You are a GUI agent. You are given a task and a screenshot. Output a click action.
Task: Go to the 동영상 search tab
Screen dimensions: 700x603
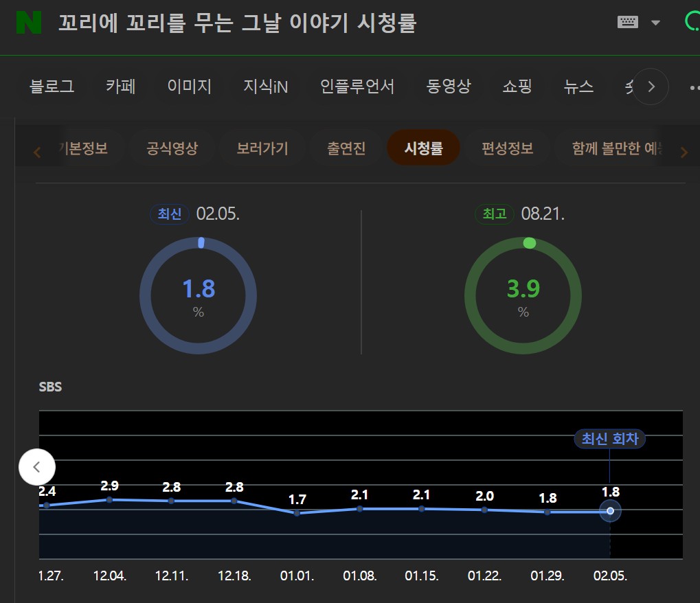coord(449,87)
